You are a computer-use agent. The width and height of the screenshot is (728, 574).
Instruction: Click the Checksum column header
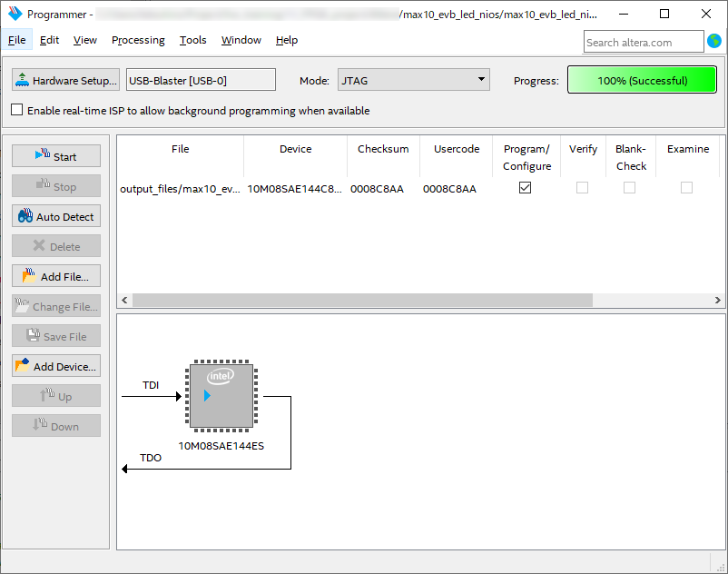pyautogui.click(x=383, y=149)
